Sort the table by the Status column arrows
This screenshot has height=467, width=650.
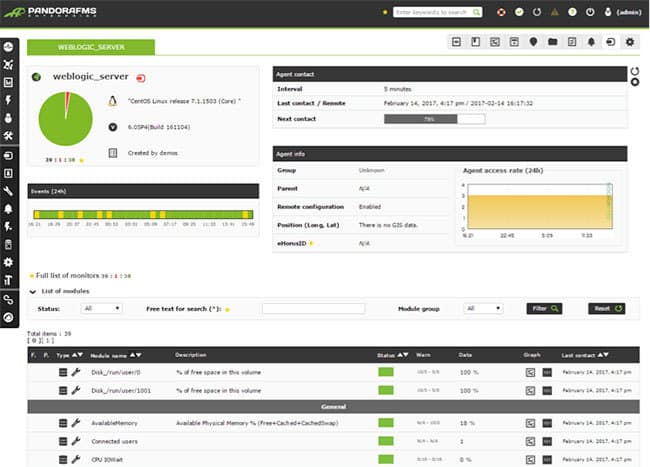(403, 355)
